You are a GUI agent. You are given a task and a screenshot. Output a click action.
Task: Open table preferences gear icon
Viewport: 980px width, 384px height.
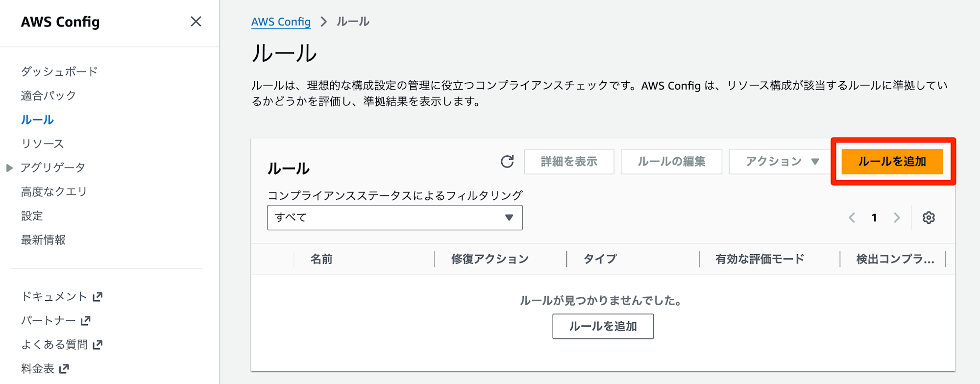click(x=929, y=217)
